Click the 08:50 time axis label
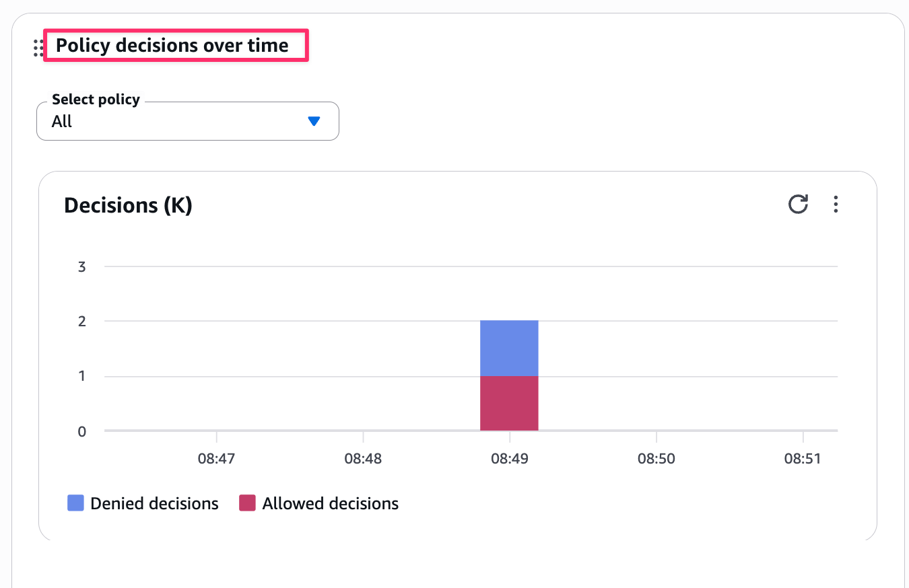This screenshot has width=909, height=588. click(x=656, y=459)
